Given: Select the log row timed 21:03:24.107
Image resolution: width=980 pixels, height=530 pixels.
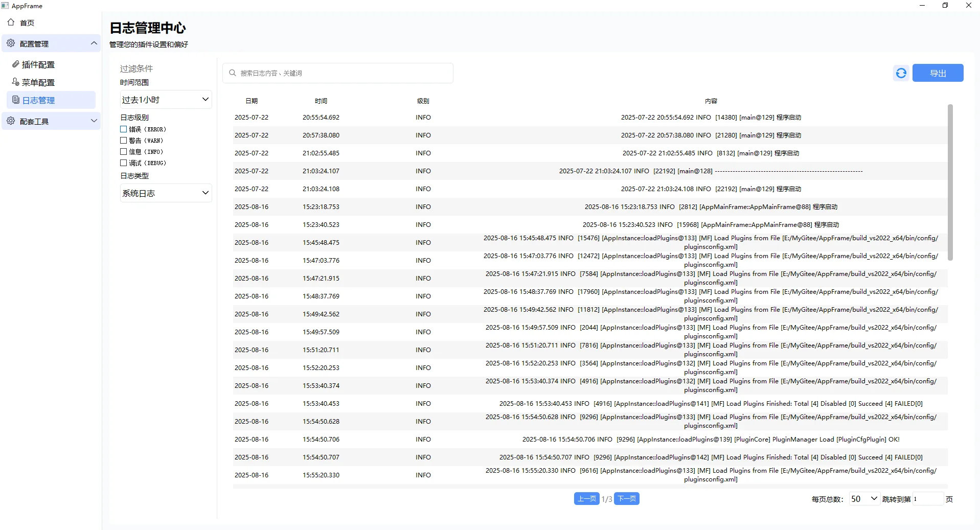Looking at the screenshot, I should pyautogui.click(x=590, y=171).
